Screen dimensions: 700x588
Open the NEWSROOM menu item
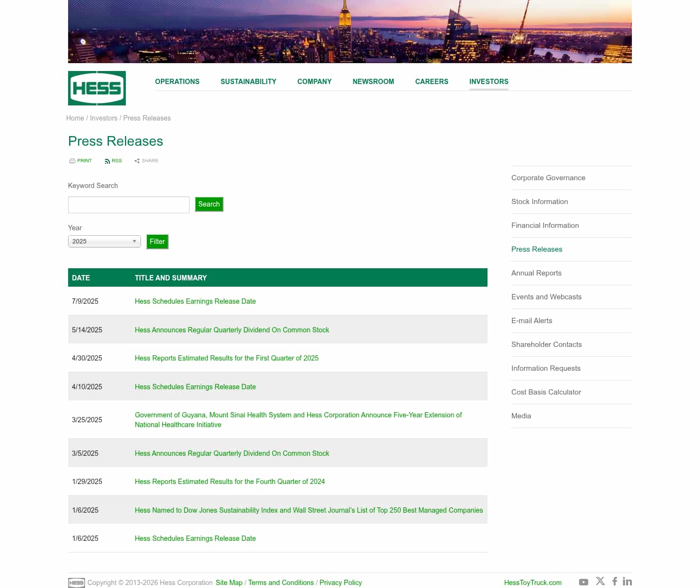(x=373, y=82)
